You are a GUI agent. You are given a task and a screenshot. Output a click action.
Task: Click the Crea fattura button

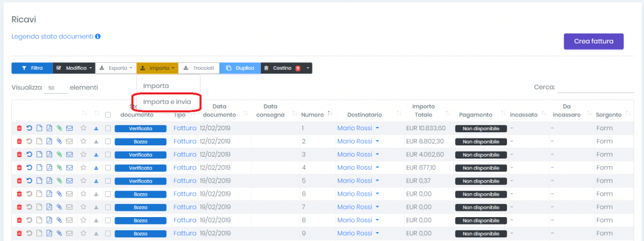pyautogui.click(x=594, y=41)
